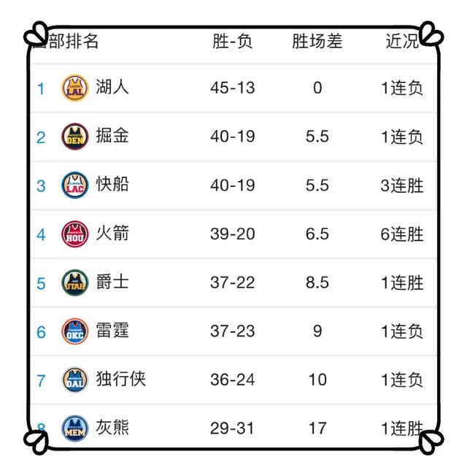View 火箭 record 39-20
This screenshot has width=467, height=476.
[233, 234]
